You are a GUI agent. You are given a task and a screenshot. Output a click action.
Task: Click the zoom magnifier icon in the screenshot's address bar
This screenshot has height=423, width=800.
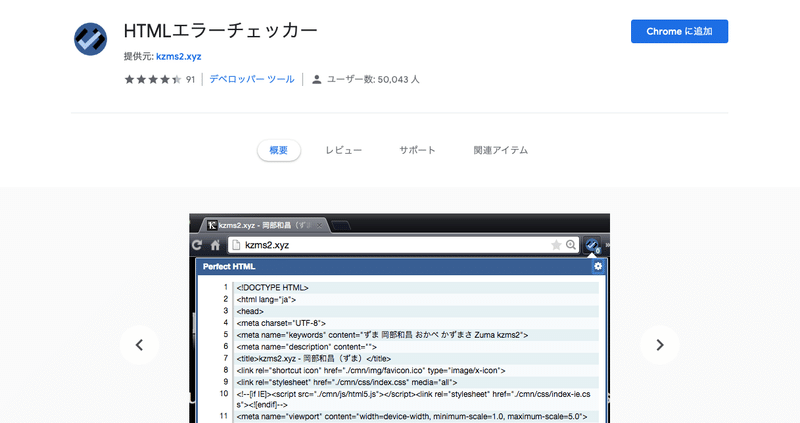pyautogui.click(x=571, y=245)
